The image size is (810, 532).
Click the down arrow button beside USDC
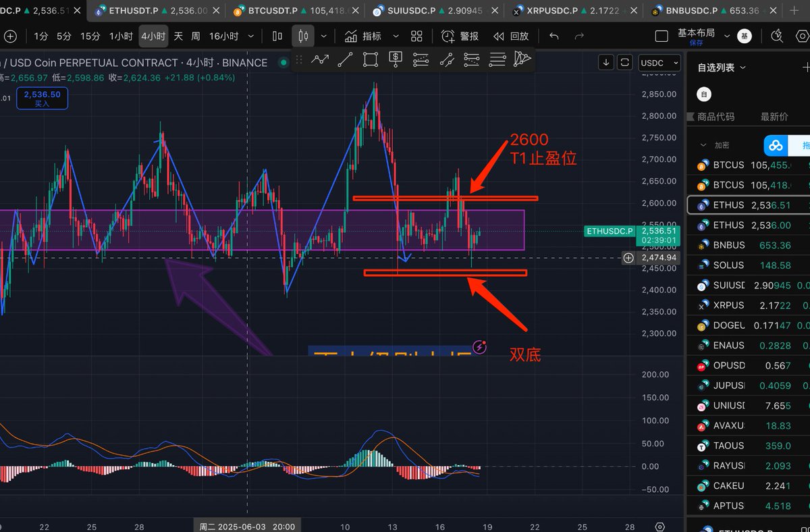point(606,62)
